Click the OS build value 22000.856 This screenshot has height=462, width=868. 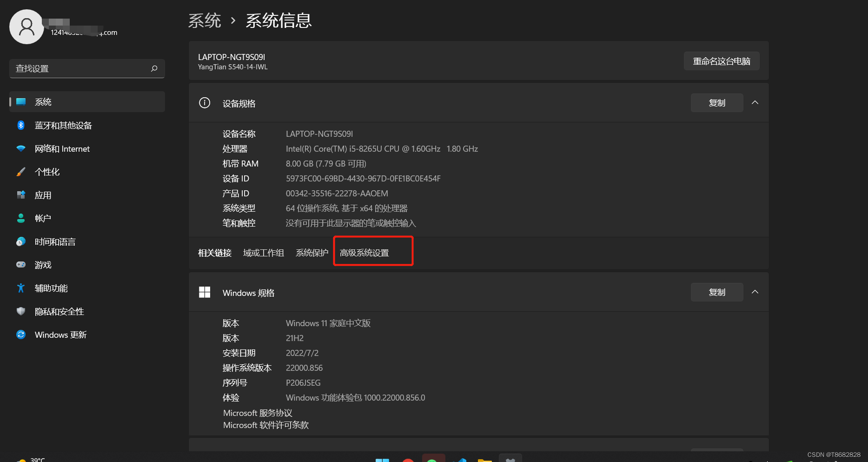[x=304, y=368]
